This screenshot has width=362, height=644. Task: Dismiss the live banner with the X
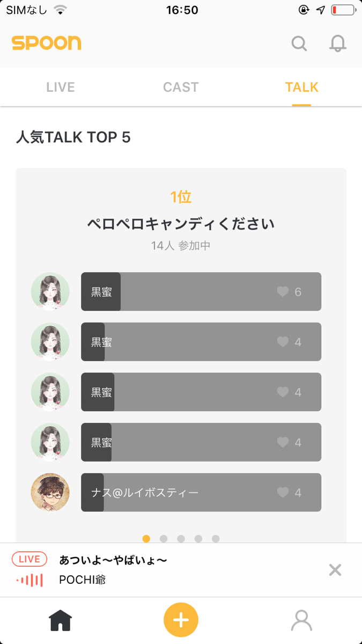coord(335,570)
